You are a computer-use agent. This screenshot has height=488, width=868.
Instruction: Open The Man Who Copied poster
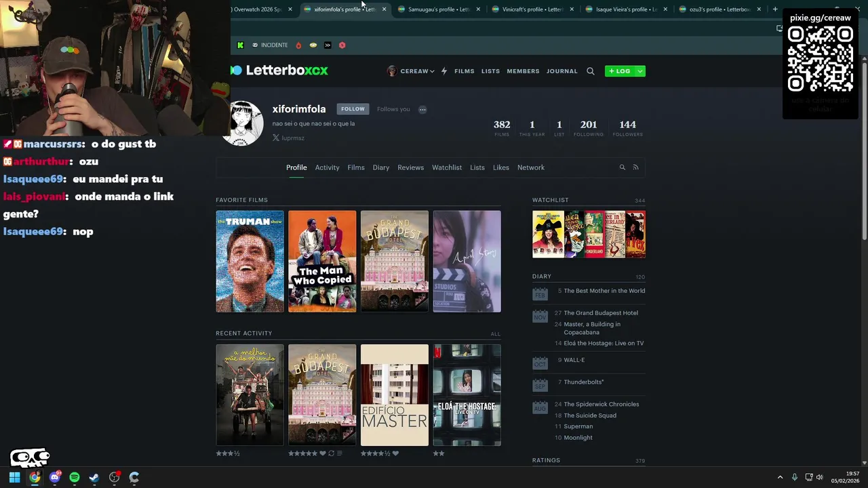point(322,262)
